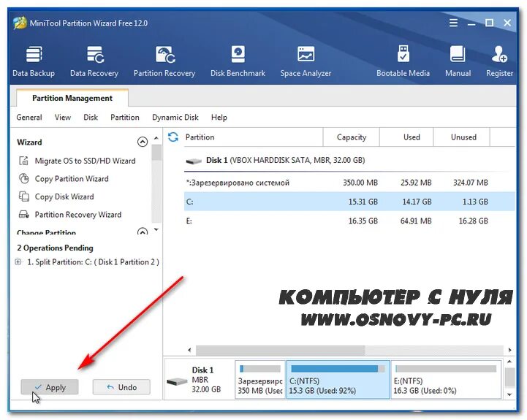Screen dimensions: 527x420
Task: Open the hamburger menu in the title bar
Action: (453, 23)
